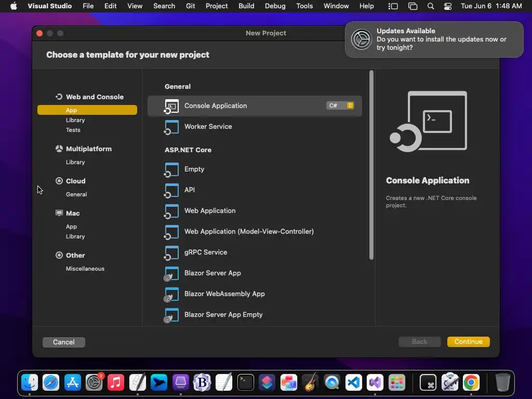Open the C# language dropdown
Screen dimensions: 532x399
340,105
